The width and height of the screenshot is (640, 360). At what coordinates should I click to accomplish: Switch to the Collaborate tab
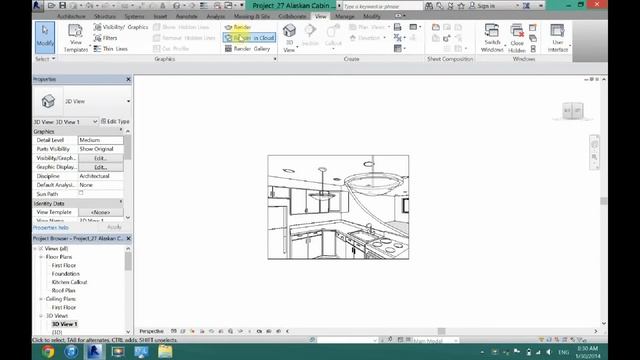coord(292,16)
